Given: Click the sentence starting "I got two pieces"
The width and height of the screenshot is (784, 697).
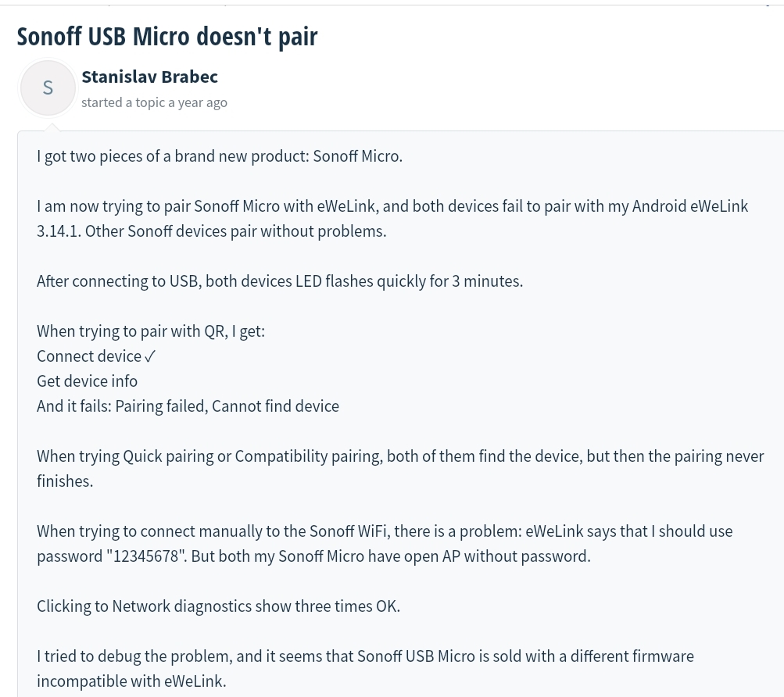Looking at the screenshot, I should click(x=220, y=156).
